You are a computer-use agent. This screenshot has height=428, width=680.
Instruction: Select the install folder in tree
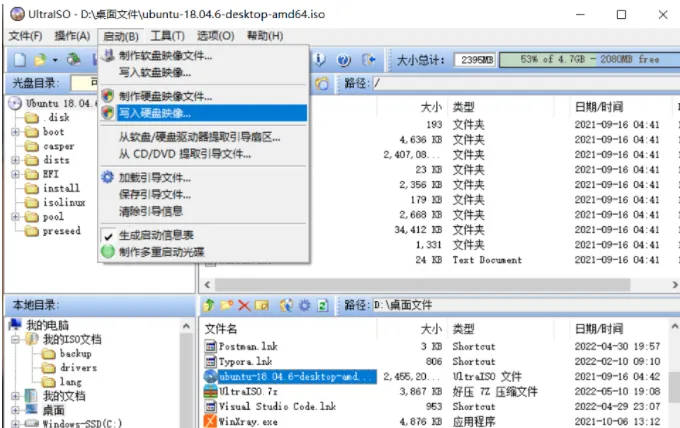pyautogui.click(x=52, y=188)
